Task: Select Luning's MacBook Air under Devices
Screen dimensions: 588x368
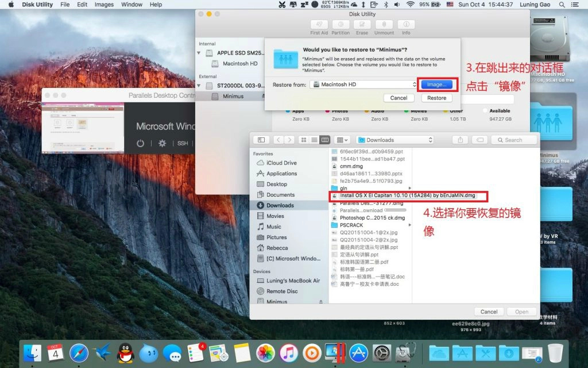Action: coord(293,281)
